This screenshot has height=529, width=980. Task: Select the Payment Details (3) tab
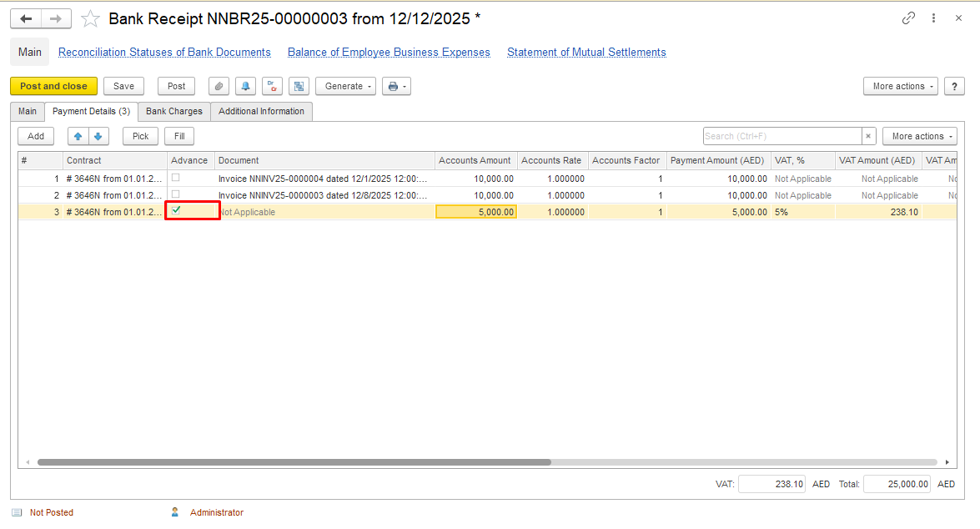click(91, 111)
